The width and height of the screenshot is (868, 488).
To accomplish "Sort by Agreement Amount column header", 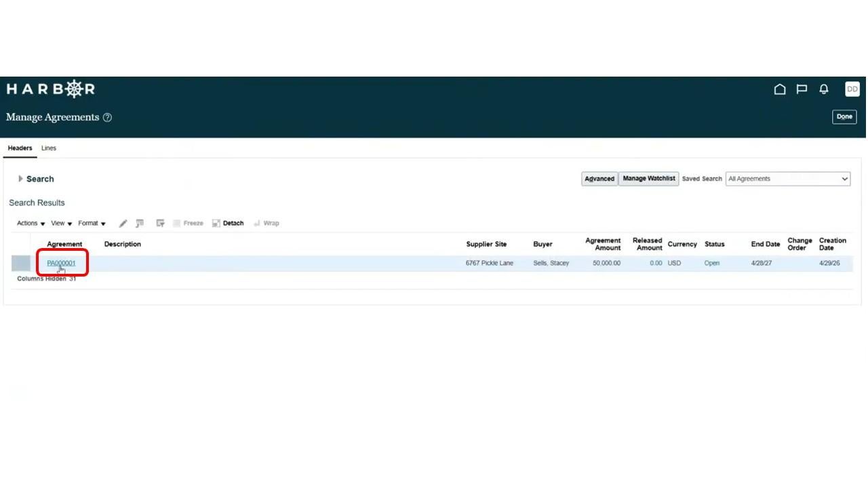I will click(603, 244).
